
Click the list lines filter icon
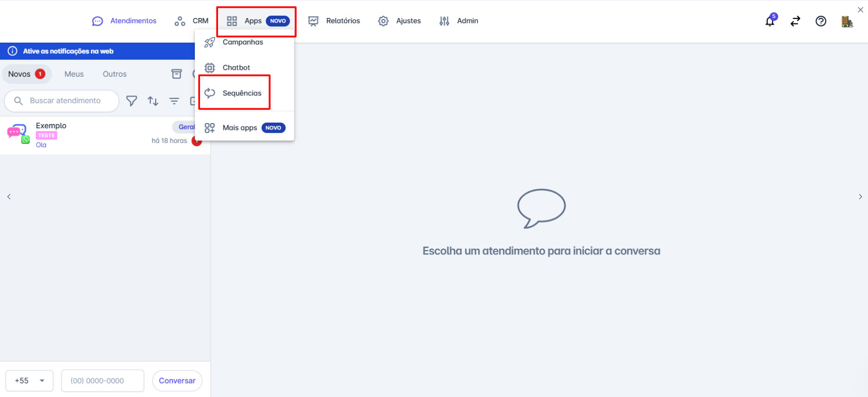pyautogui.click(x=174, y=101)
